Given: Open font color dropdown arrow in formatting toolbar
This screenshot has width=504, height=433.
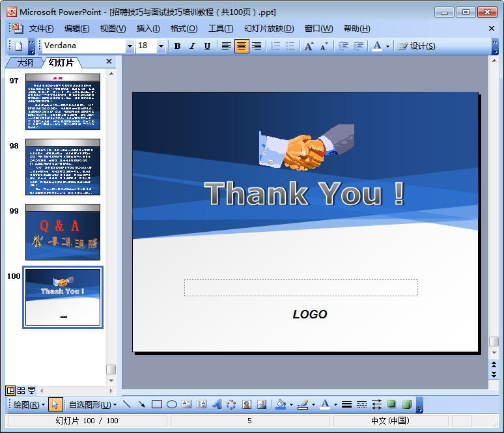Looking at the screenshot, I should pyautogui.click(x=387, y=47).
